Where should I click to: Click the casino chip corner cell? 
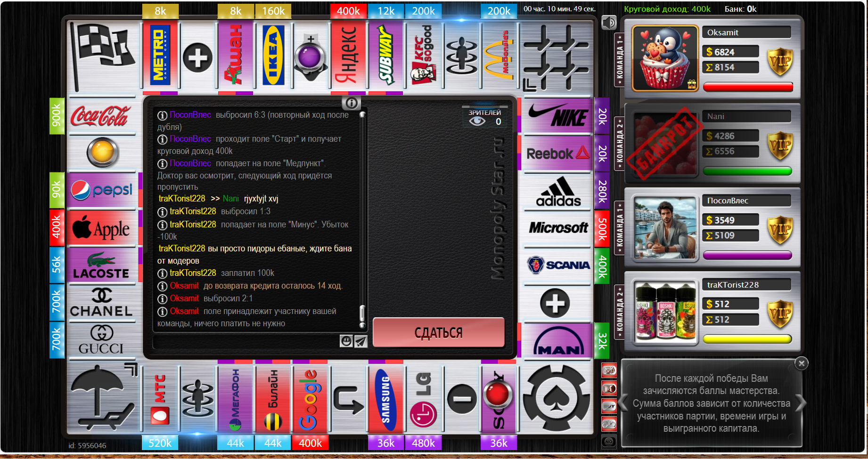557,398
